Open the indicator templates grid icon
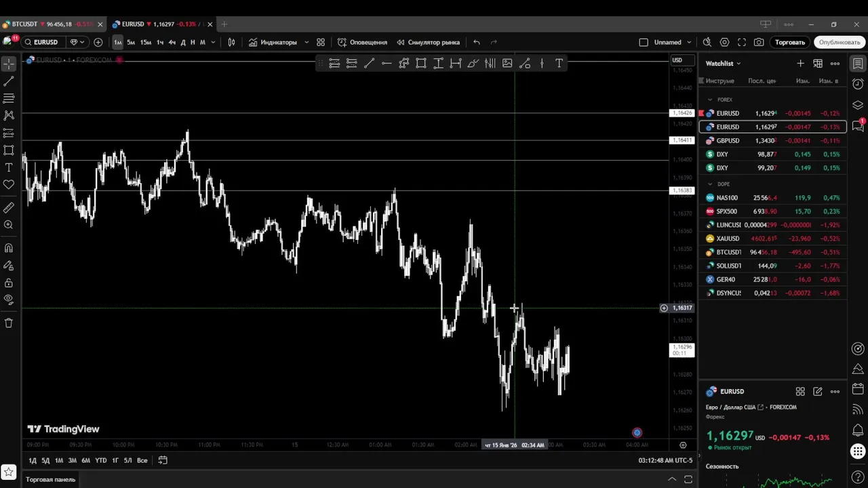The width and height of the screenshot is (868, 488). pyautogui.click(x=321, y=42)
